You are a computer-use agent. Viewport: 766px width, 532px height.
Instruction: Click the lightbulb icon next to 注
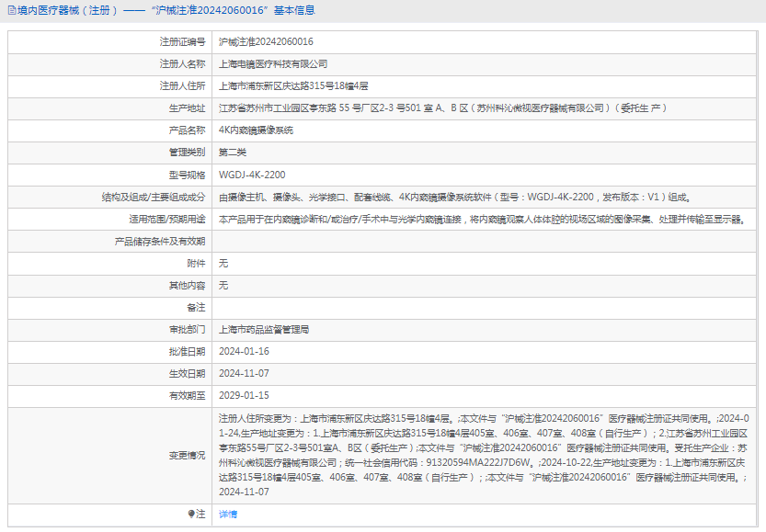pos(191,514)
